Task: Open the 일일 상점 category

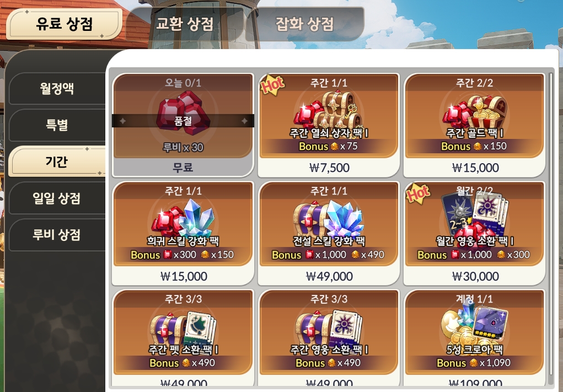Action: pos(57,198)
